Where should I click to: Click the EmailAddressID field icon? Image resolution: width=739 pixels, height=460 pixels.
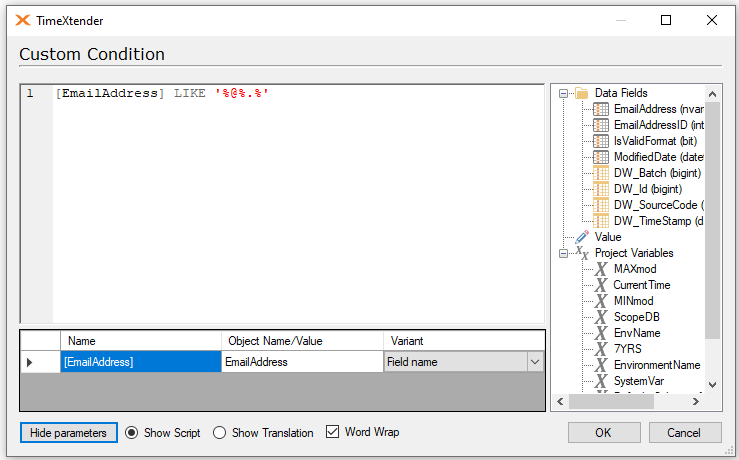(x=600, y=125)
